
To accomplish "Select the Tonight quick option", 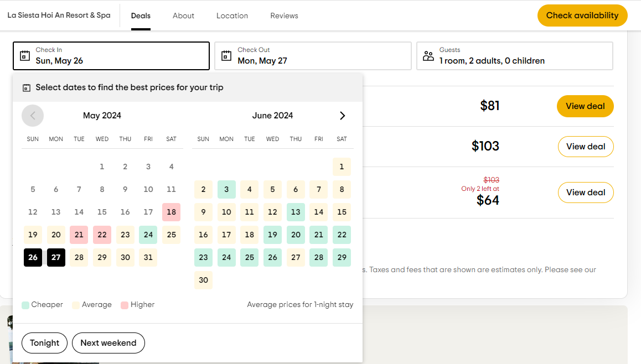I will click(44, 343).
